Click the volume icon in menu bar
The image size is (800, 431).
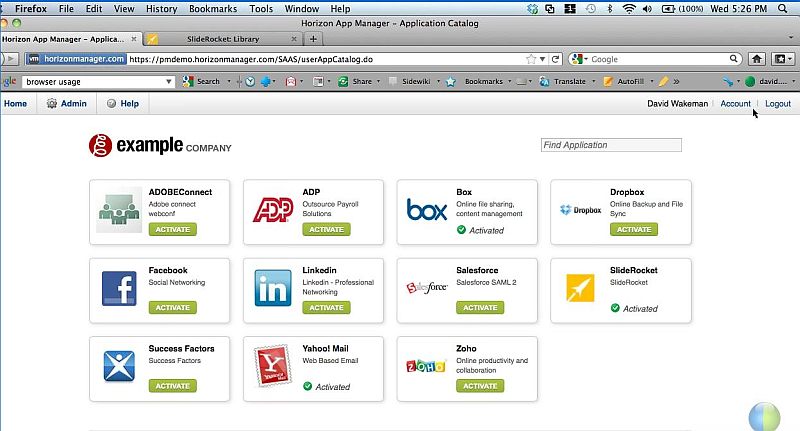click(x=647, y=9)
